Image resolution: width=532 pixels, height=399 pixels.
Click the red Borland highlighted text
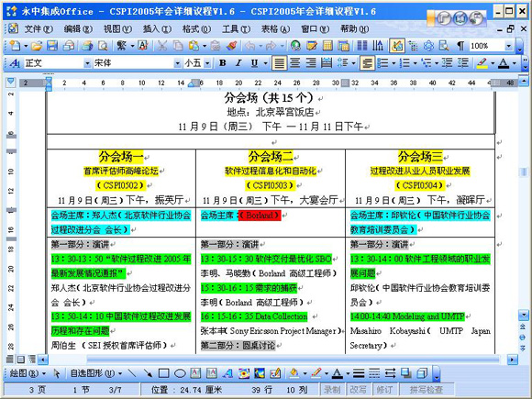tap(260, 216)
